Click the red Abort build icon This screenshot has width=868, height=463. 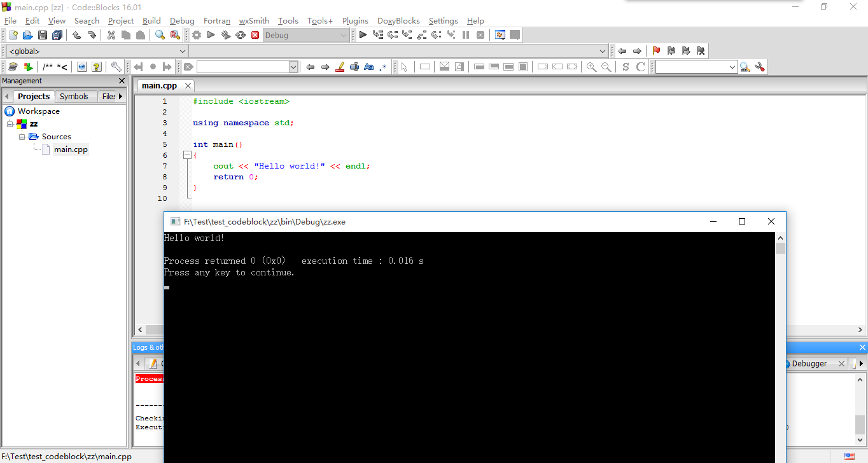click(x=255, y=36)
